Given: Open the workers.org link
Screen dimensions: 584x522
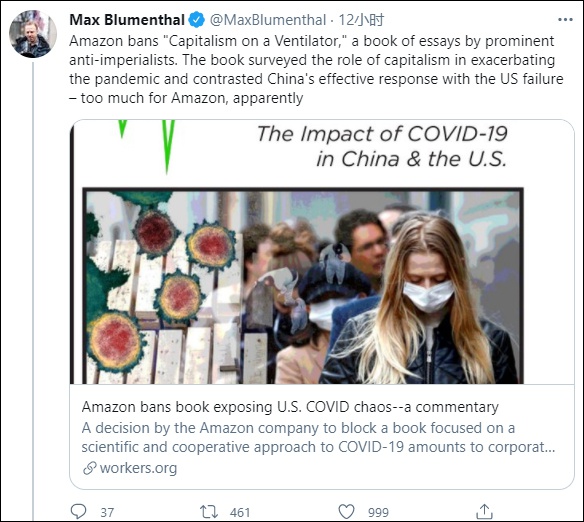Looking at the screenshot, I should click(x=138, y=468).
